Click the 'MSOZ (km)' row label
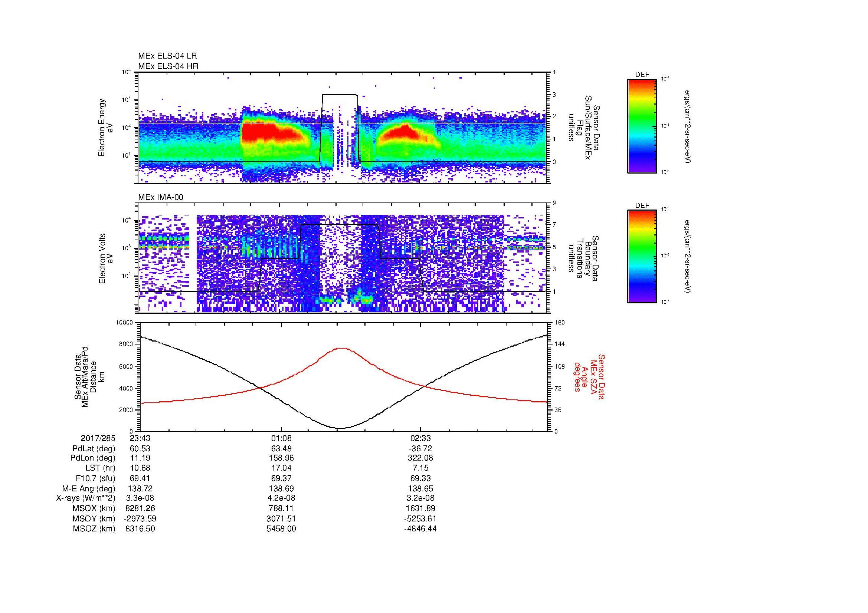Screen dimensions: 868x613 [x=94, y=529]
